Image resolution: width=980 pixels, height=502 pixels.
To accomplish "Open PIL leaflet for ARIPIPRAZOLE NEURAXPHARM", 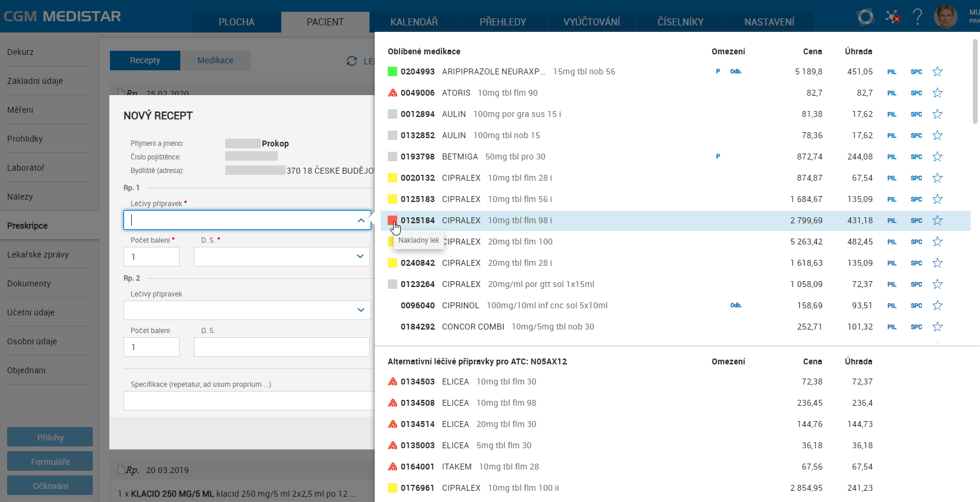I will pyautogui.click(x=892, y=72).
